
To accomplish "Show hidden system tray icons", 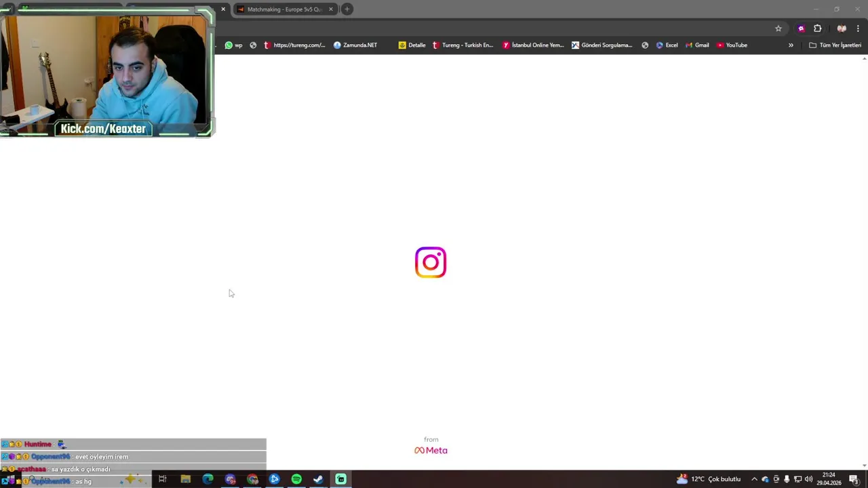I will 754,479.
